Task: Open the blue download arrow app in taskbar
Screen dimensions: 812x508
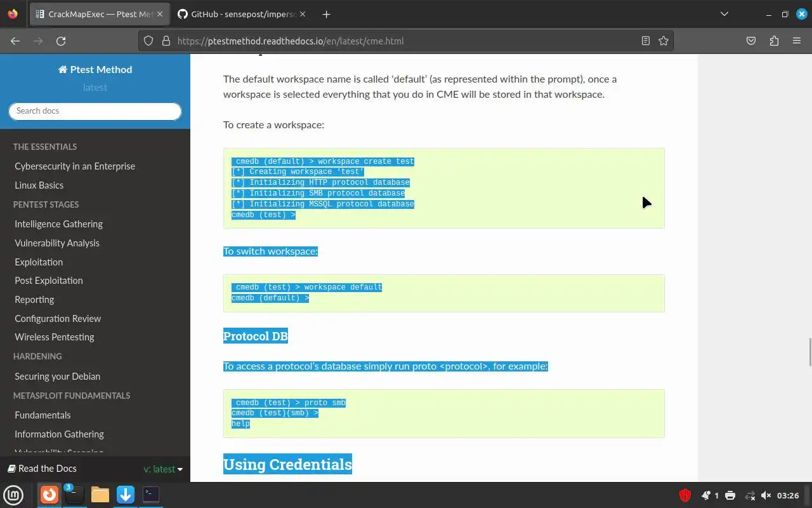Action: tap(126, 495)
